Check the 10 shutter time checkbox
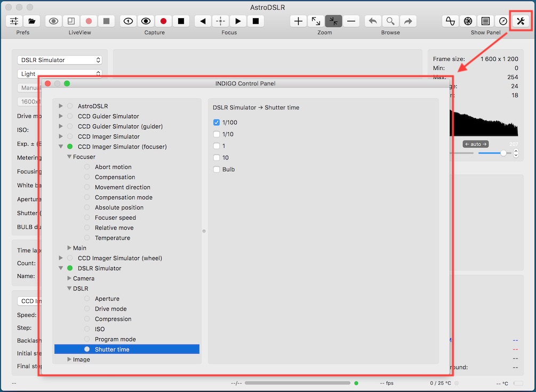 tap(217, 157)
